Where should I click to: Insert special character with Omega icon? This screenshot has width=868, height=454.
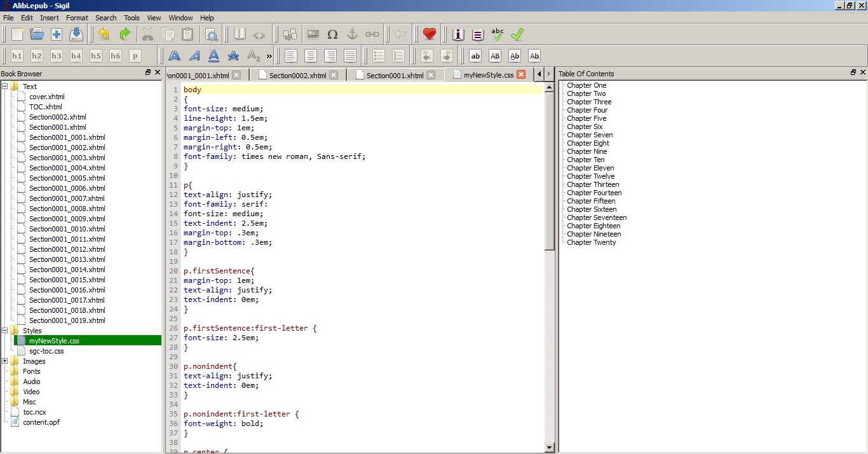tap(332, 34)
